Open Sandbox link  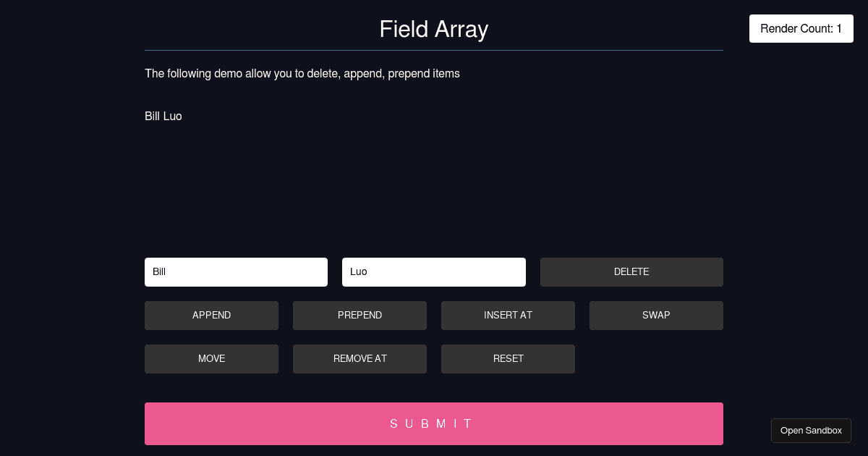[811, 431]
